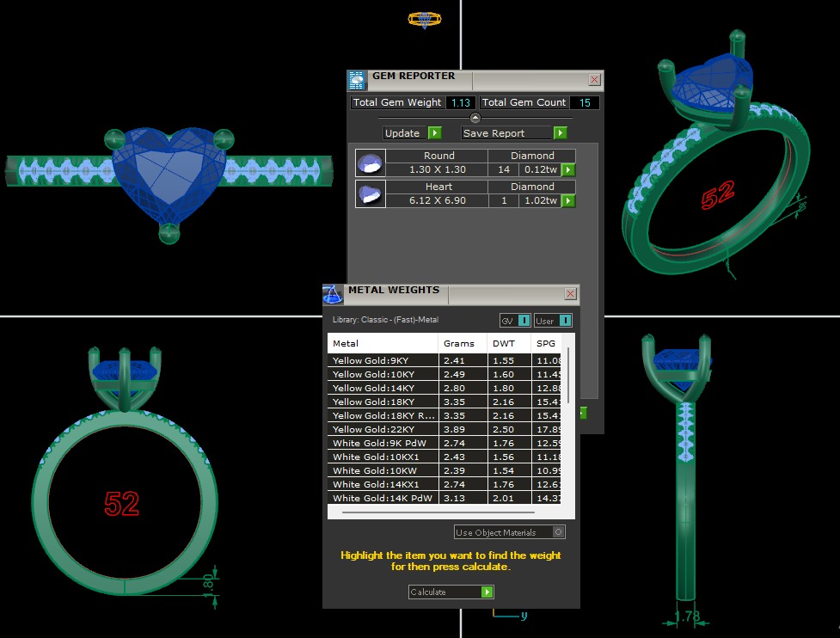
Task: Click the Gem Reporter panel icon
Action: click(357, 81)
